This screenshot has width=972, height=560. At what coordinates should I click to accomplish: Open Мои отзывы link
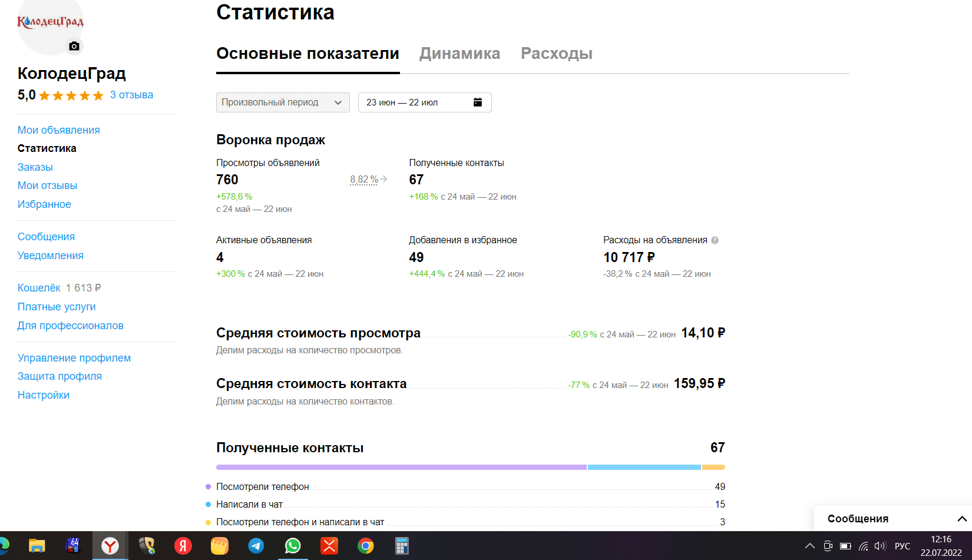[47, 185]
